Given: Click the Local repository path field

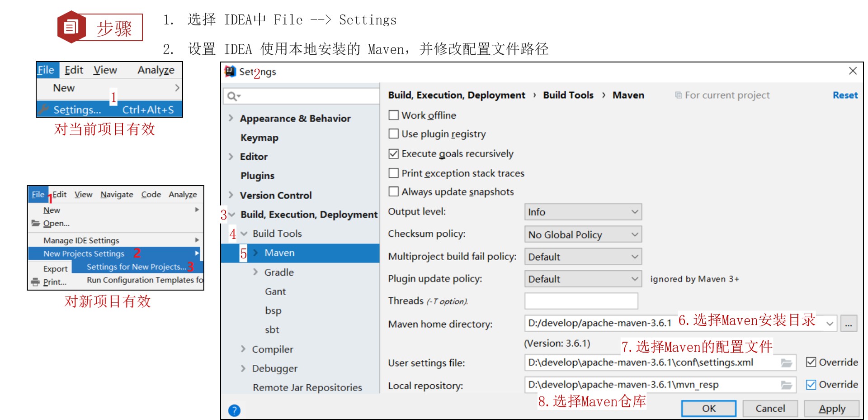Looking at the screenshot, I should (x=660, y=385).
